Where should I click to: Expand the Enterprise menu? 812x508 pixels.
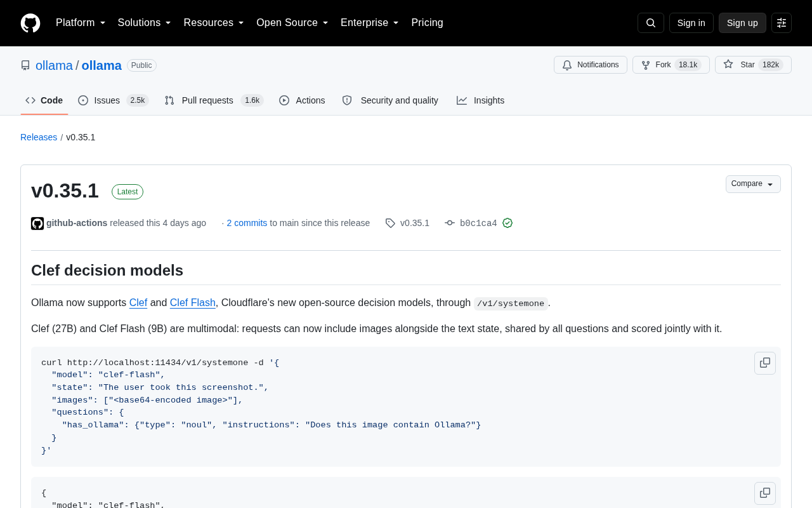tap(370, 23)
